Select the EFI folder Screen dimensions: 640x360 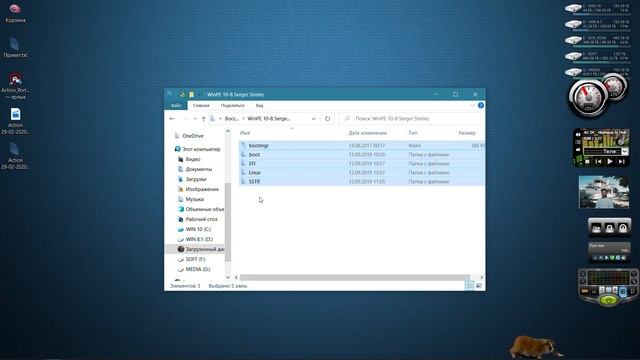coord(362,163)
